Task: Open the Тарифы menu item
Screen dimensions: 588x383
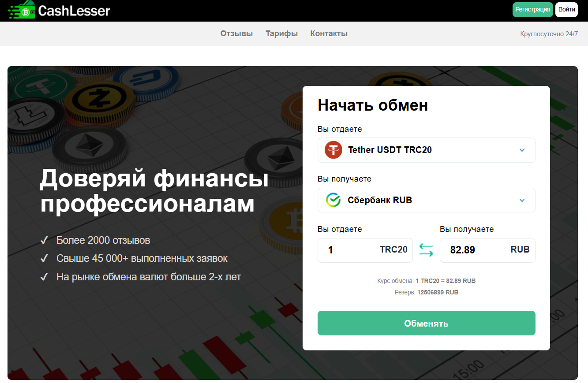Action: [282, 33]
